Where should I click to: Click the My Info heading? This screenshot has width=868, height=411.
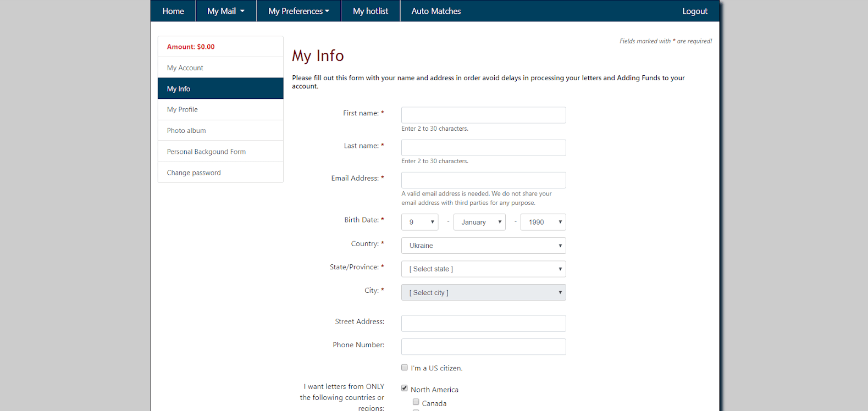tap(318, 55)
